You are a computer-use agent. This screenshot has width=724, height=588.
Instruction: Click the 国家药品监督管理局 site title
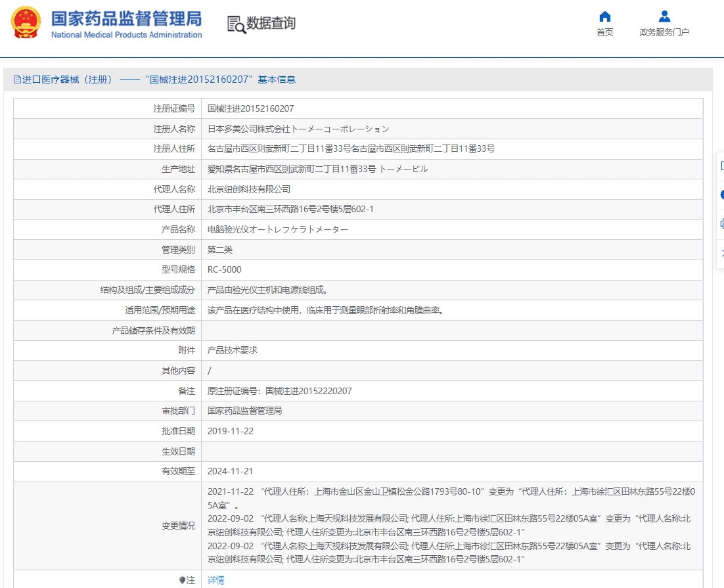tap(126, 19)
